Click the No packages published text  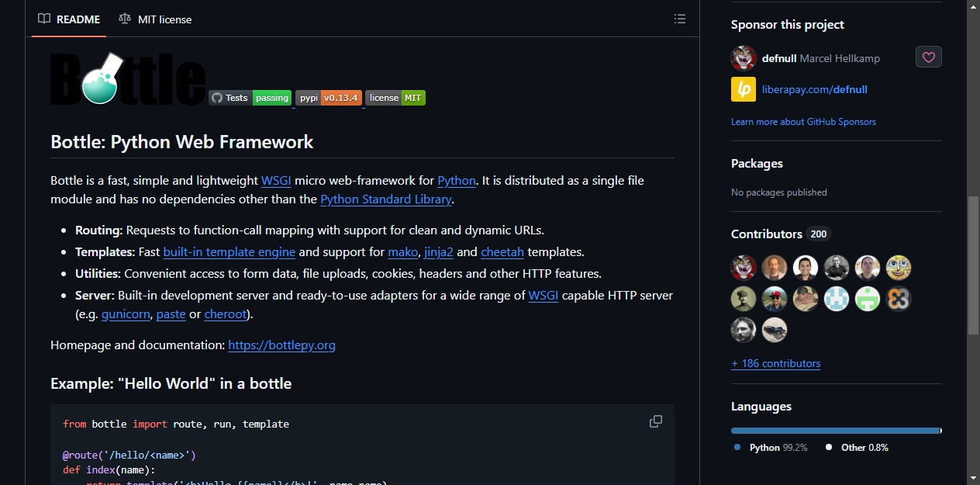tap(779, 192)
